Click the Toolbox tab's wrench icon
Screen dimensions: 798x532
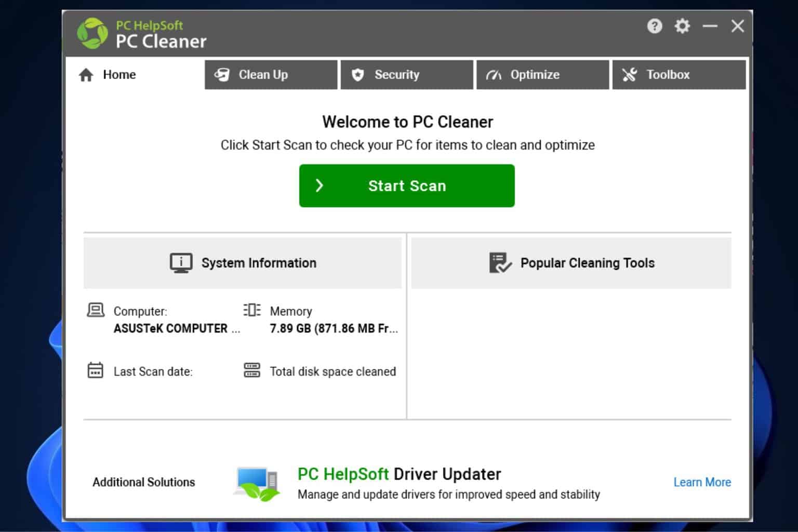click(x=629, y=75)
